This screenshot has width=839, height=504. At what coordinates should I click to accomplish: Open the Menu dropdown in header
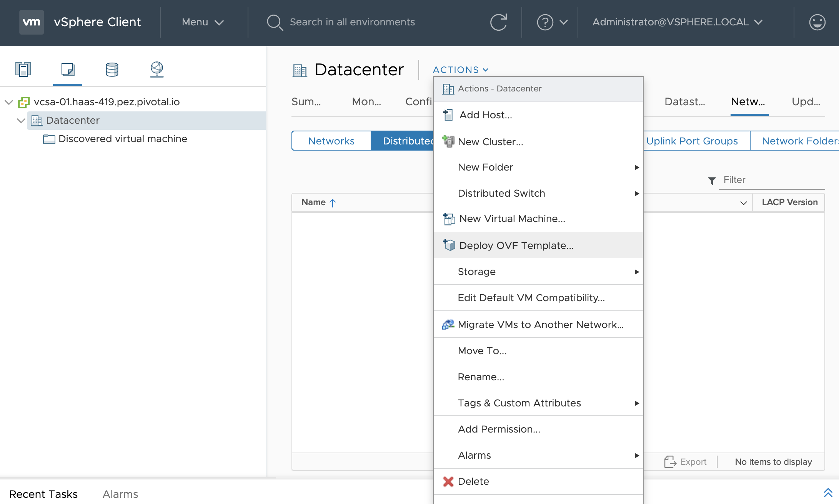click(x=202, y=22)
